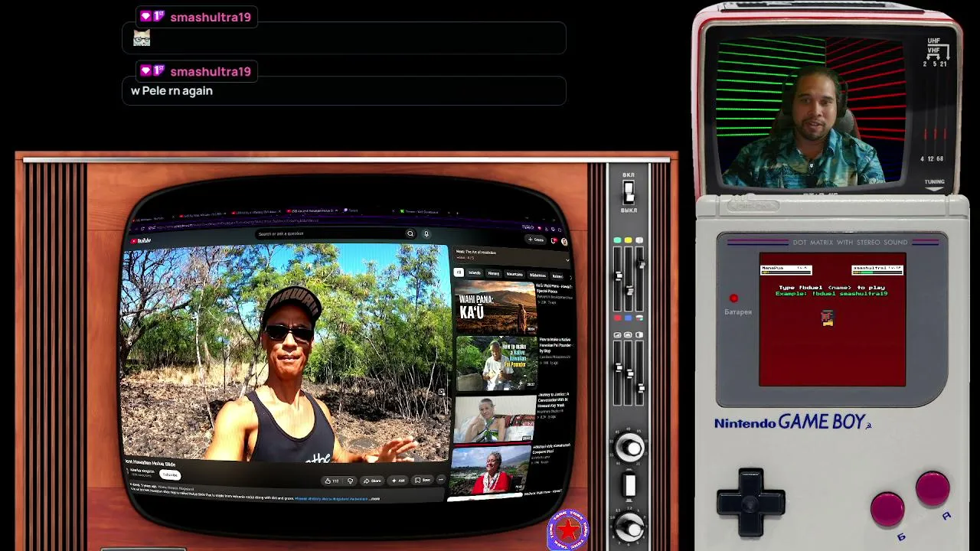Click the slider under the green indicator
Image resolution: width=980 pixels, height=551 pixels.
618,277
